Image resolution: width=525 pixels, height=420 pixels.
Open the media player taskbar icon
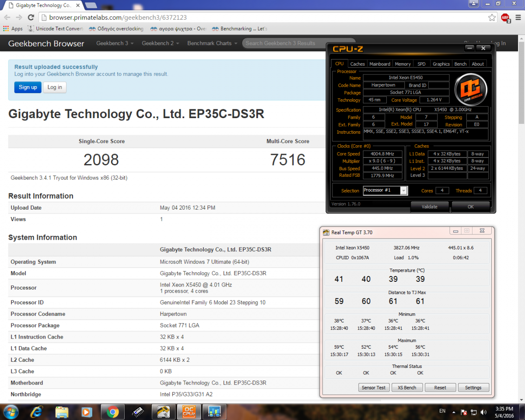[x=87, y=412]
